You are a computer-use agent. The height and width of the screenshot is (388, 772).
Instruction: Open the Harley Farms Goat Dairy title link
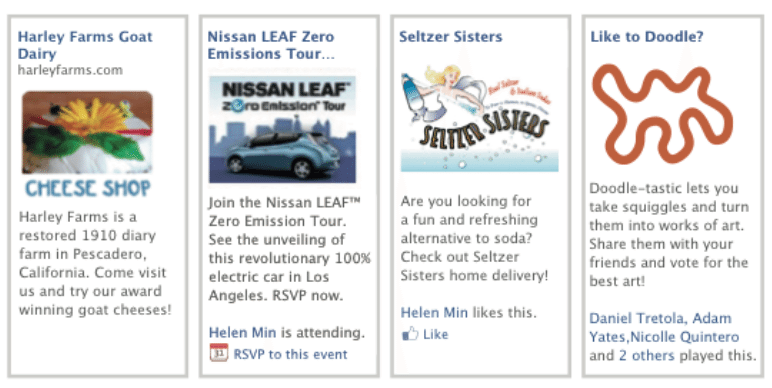[x=85, y=45]
